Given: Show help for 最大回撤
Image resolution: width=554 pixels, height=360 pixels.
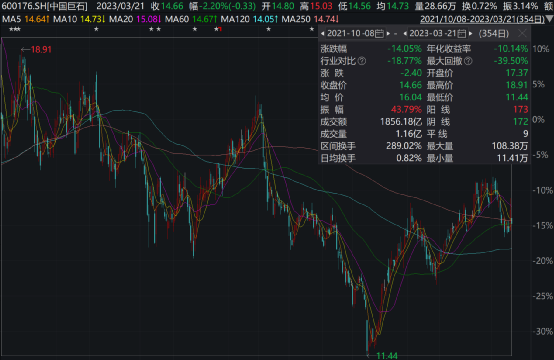Looking at the screenshot, I should point(468,61).
